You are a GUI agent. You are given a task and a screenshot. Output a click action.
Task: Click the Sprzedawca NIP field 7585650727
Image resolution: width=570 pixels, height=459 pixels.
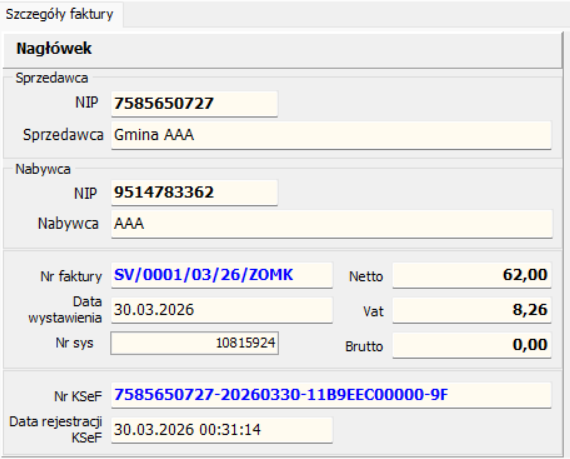pyautogui.click(x=194, y=104)
